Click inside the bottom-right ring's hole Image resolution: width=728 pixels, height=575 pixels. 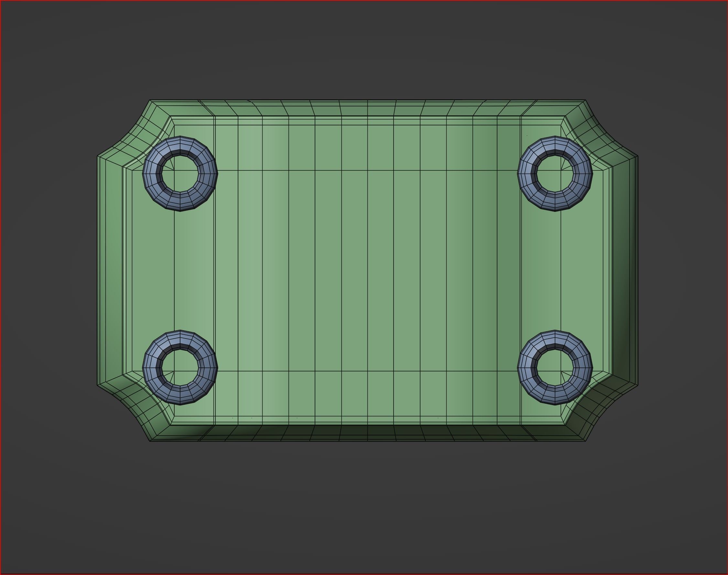click(555, 367)
